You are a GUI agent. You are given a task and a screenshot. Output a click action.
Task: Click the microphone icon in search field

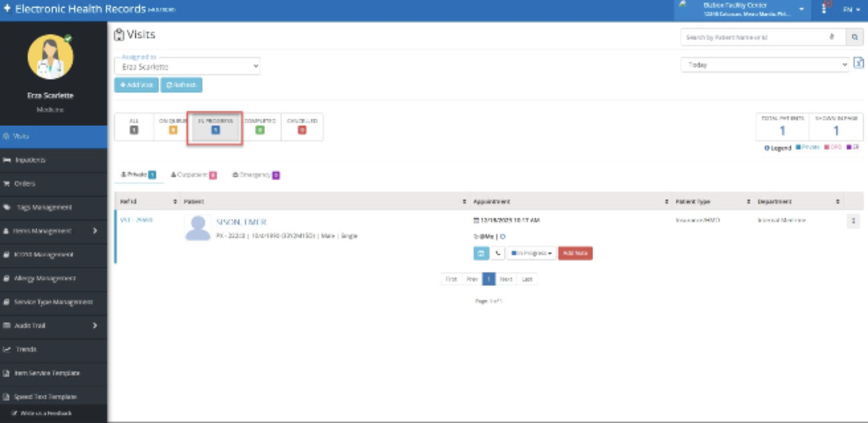(x=832, y=38)
